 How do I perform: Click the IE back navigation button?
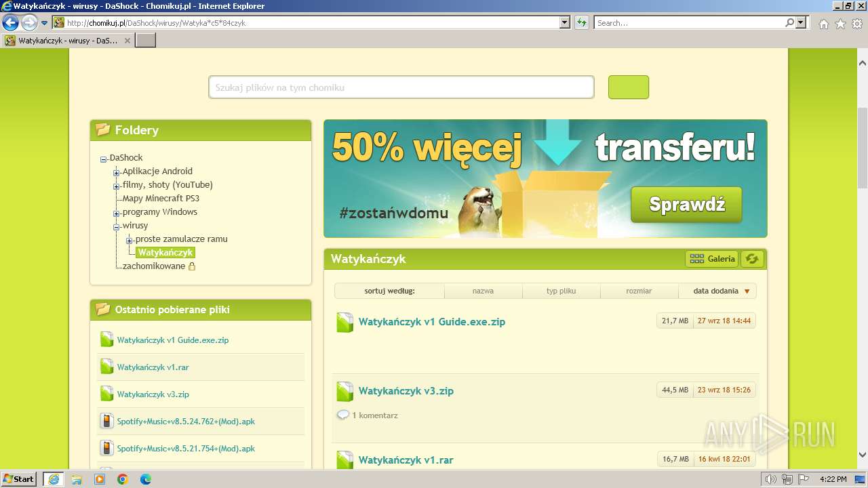click(x=10, y=22)
